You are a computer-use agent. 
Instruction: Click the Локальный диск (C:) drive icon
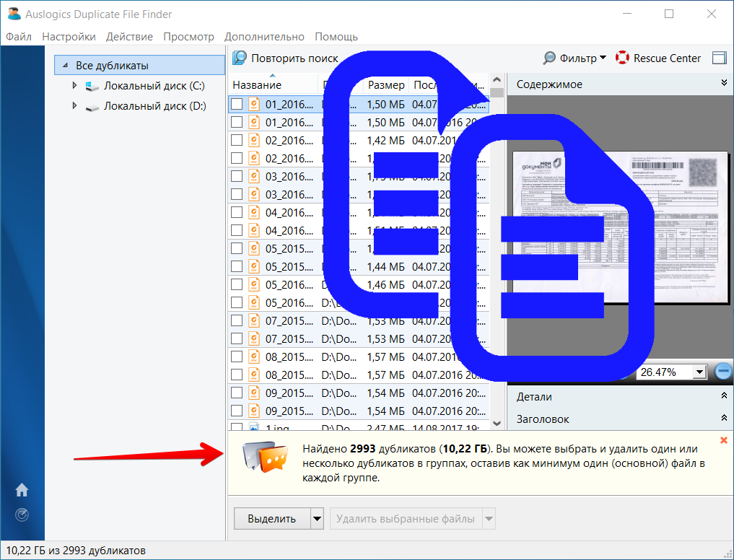pos(92,86)
